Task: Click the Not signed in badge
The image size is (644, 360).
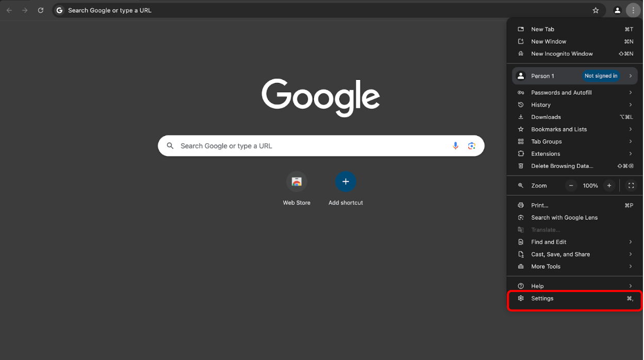Action: click(601, 76)
